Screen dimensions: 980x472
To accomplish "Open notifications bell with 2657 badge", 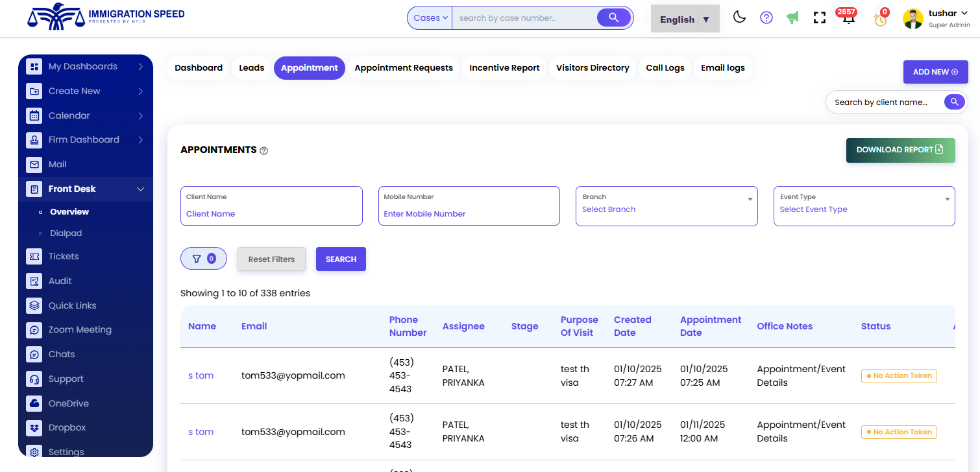I will (x=848, y=18).
